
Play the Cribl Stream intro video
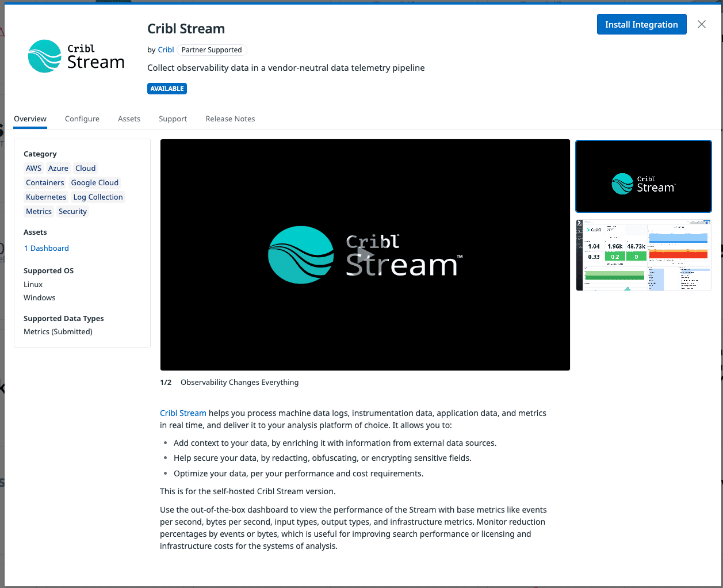point(365,255)
